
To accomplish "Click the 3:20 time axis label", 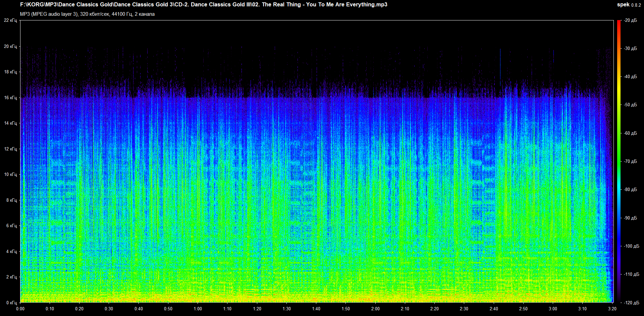I will point(612,309).
